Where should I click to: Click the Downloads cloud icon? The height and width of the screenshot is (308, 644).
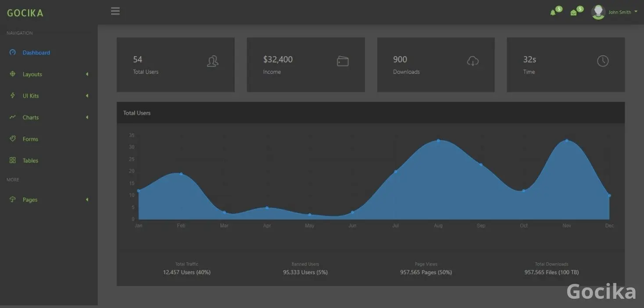click(472, 61)
